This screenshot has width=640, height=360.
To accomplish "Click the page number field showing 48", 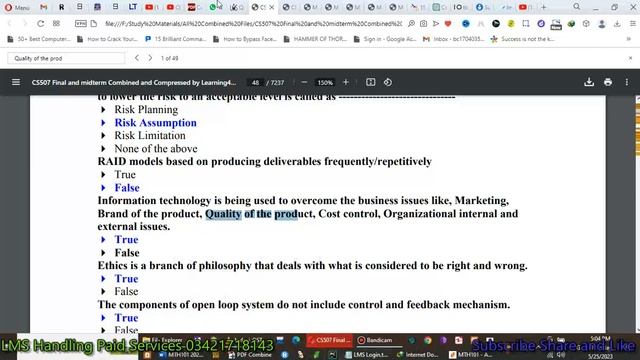I will [255, 82].
